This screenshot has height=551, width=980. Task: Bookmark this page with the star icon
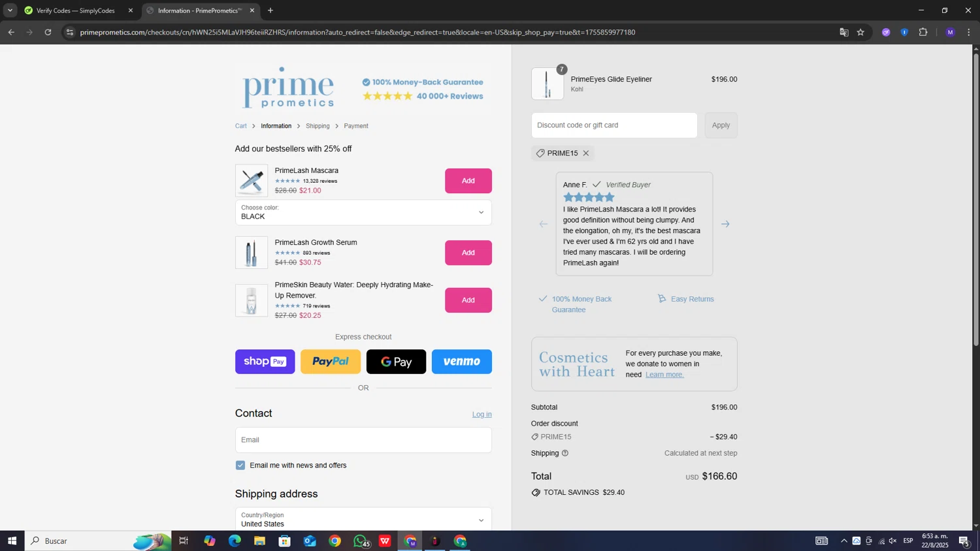click(860, 32)
